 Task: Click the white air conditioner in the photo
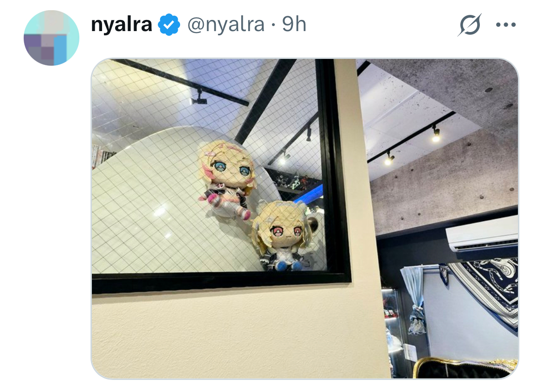point(482,236)
